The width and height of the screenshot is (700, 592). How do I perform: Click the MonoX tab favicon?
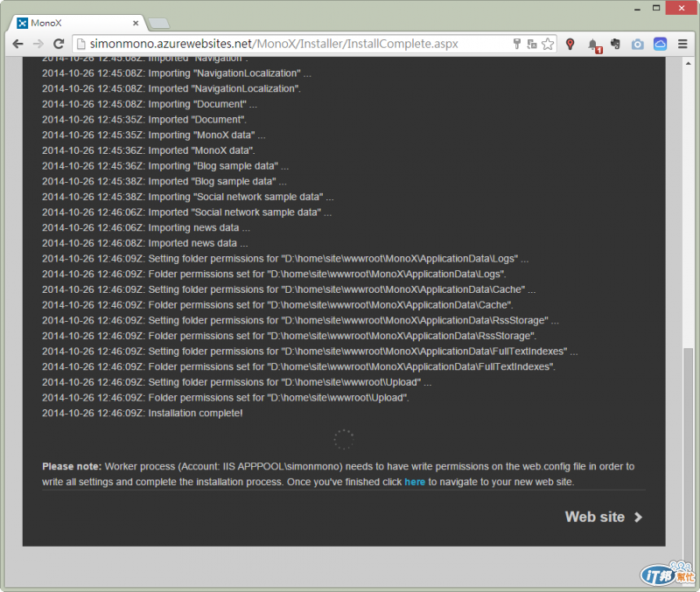click(22, 24)
